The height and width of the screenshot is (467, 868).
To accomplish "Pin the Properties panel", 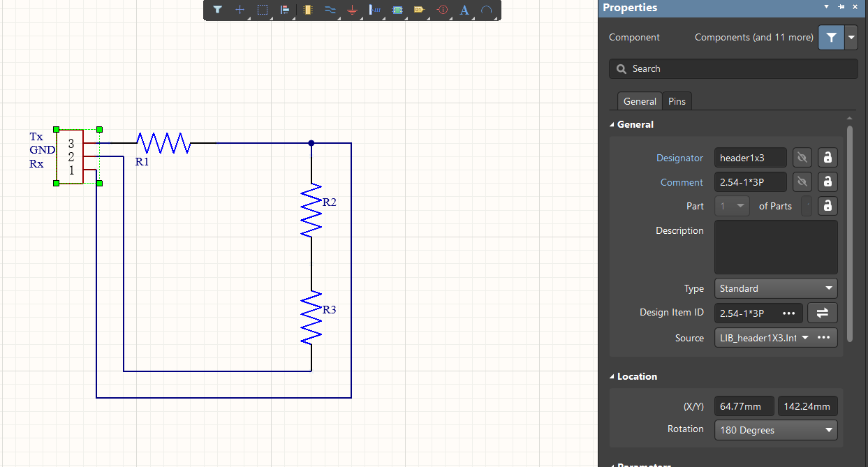I will [x=841, y=7].
